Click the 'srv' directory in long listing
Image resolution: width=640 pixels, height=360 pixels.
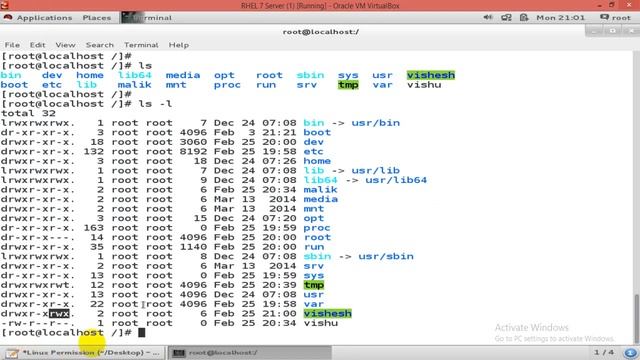(x=313, y=266)
